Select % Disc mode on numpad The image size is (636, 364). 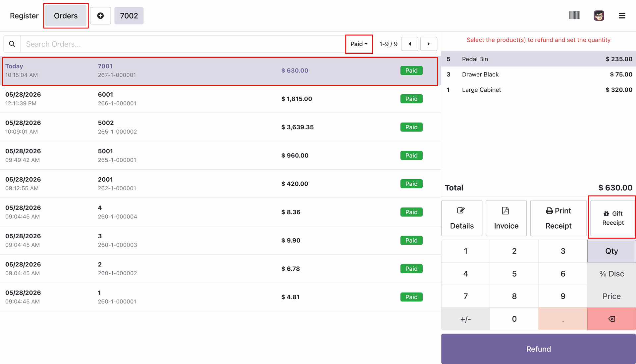click(611, 274)
